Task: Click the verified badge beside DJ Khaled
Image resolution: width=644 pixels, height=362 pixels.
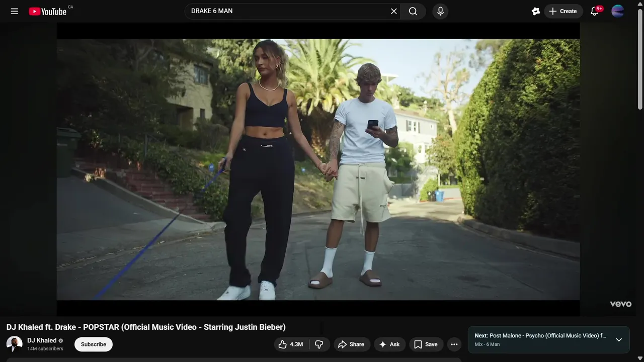Action: [x=61, y=340]
